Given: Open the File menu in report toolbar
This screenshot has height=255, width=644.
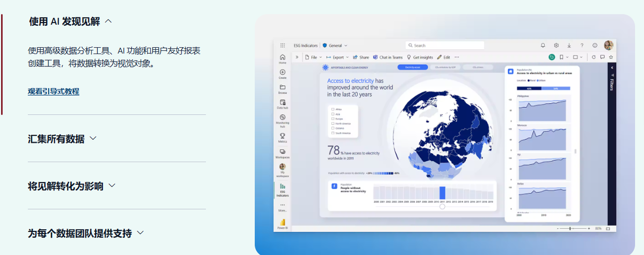Looking at the screenshot, I should pyautogui.click(x=313, y=57).
